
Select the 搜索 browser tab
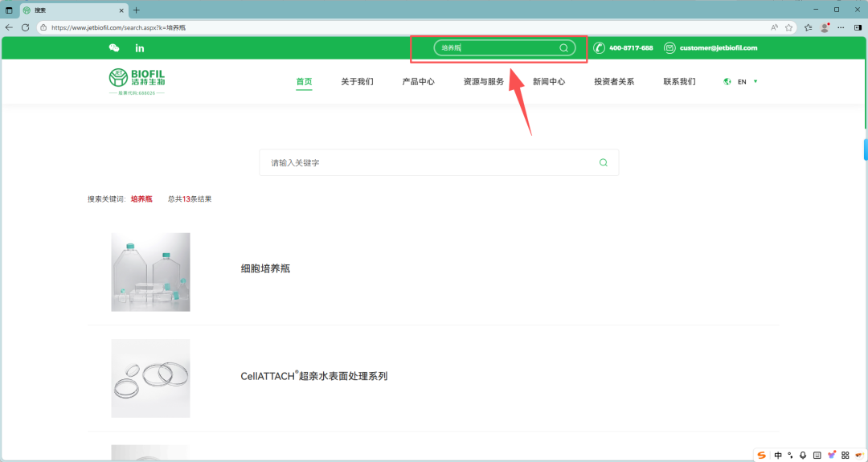73,10
